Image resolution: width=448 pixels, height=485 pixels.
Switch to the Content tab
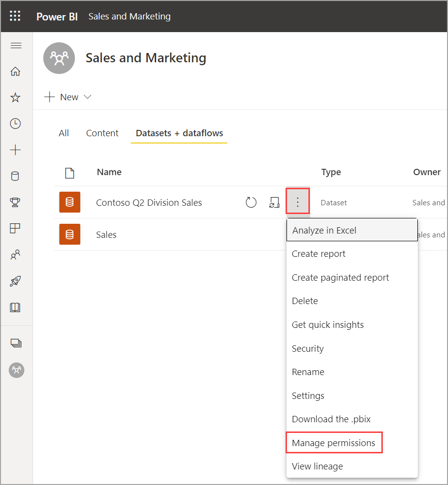[102, 133]
